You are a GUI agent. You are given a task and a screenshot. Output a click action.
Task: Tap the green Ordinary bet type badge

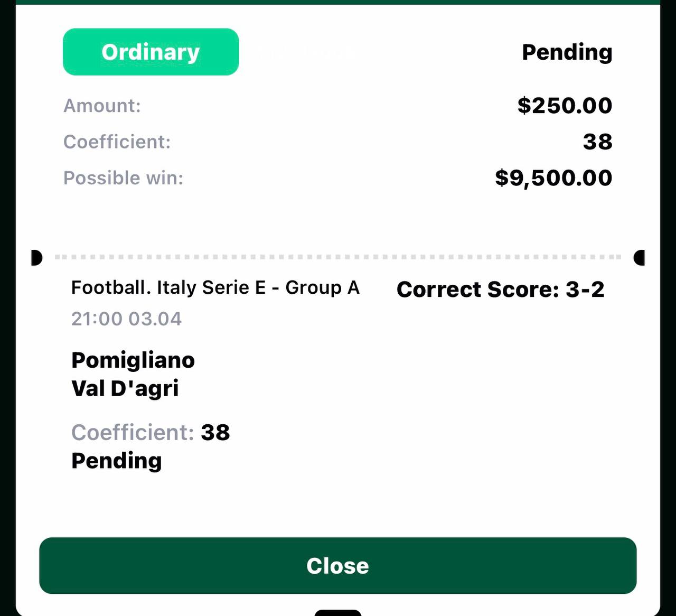(x=151, y=52)
